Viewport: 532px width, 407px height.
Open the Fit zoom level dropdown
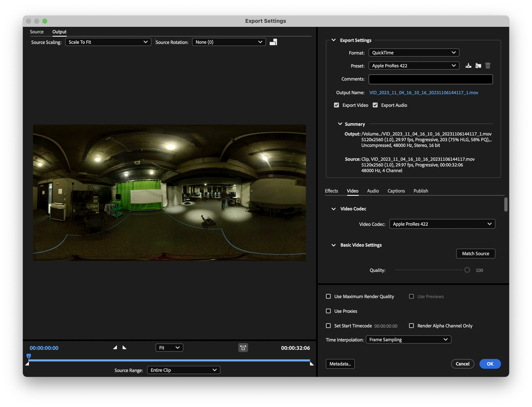tap(169, 348)
